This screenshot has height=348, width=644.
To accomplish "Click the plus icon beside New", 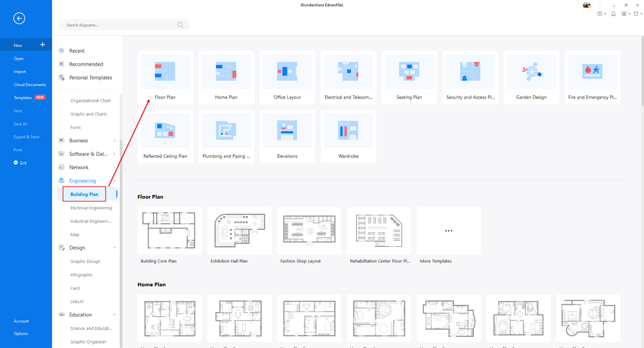I will [x=43, y=45].
